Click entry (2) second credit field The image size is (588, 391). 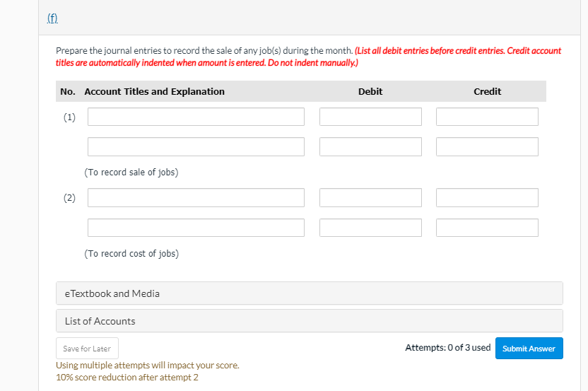pos(487,228)
